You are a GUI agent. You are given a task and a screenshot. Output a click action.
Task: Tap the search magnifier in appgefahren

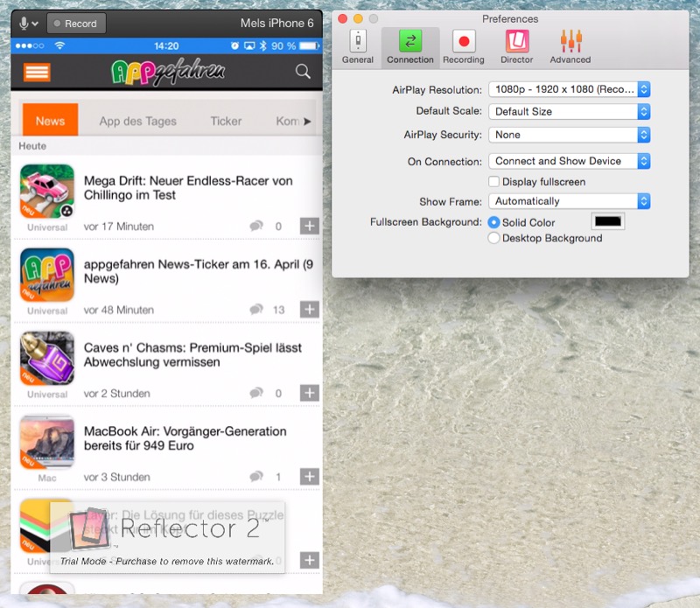point(303,72)
